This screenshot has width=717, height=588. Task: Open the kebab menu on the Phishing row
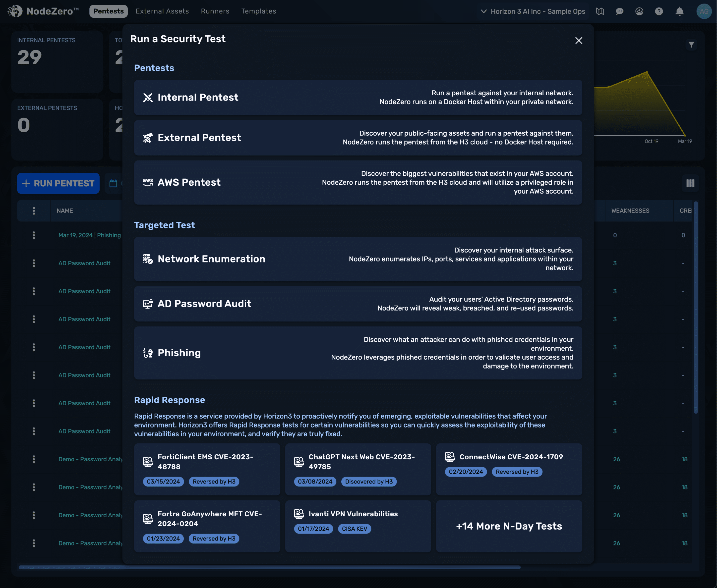click(34, 235)
